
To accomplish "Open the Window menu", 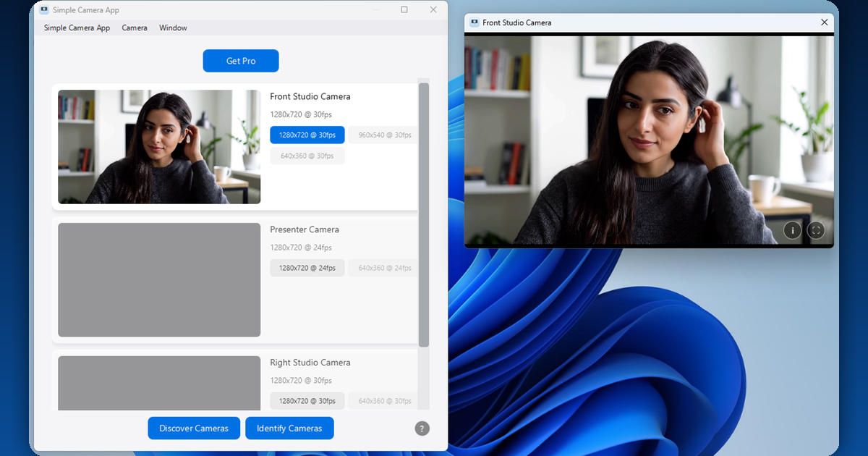I will coord(173,28).
